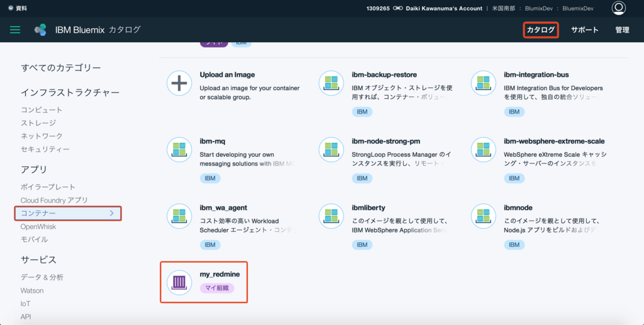Select データ & 分析 category
This screenshot has height=325, width=644.
pyautogui.click(x=42, y=277)
